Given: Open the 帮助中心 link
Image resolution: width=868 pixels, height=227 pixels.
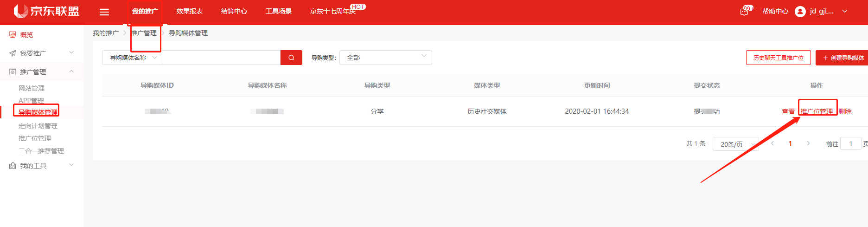Looking at the screenshot, I should coord(775,11).
